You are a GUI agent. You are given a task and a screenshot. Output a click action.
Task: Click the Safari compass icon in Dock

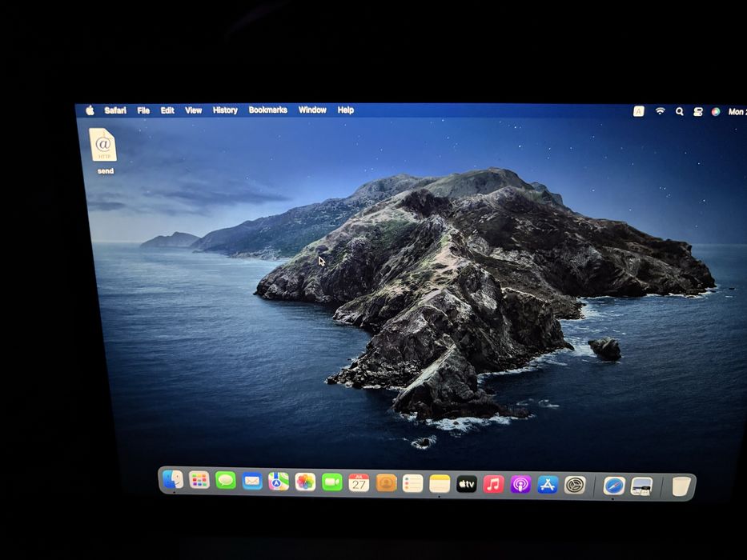coord(613,486)
